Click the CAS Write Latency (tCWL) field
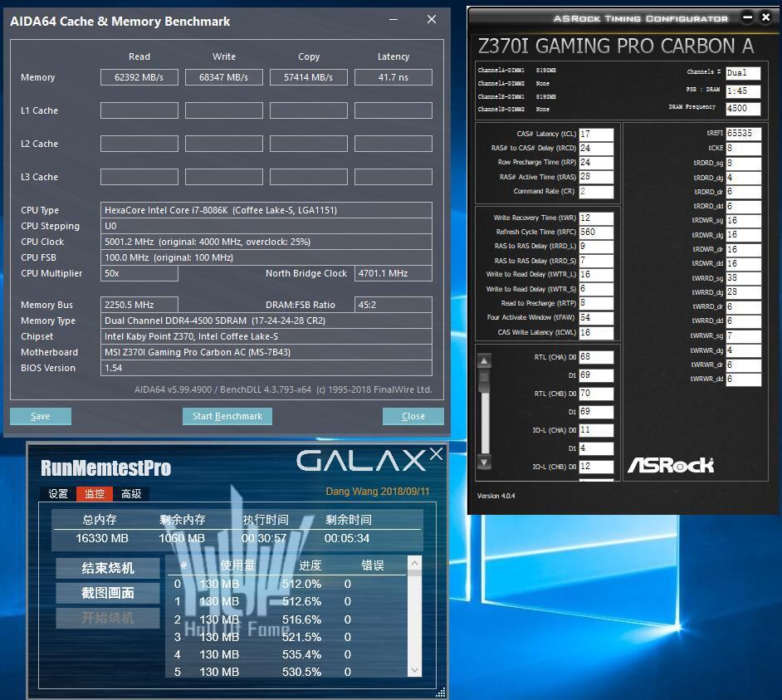This screenshot has height=700, width=782. tap(596, 332)
